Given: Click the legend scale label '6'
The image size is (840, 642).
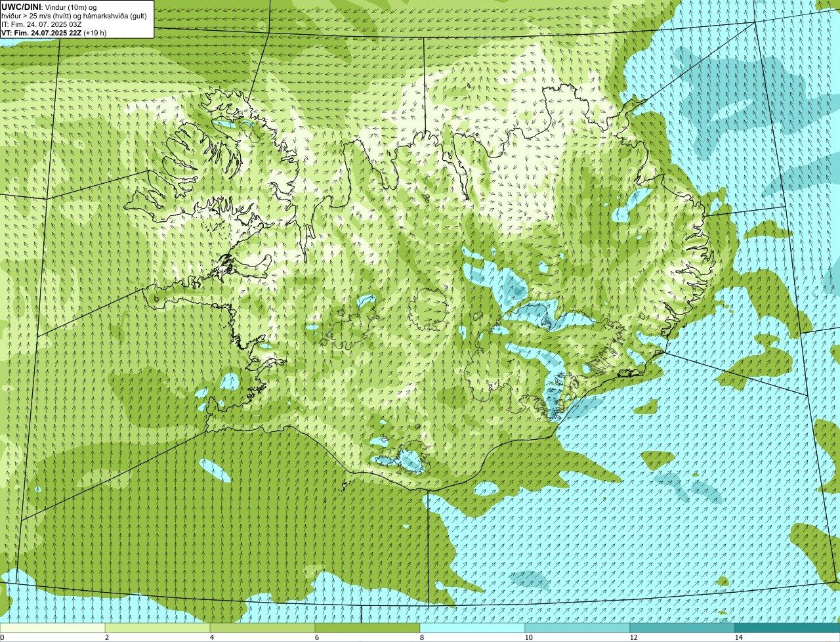Looking at the screenshot, I should [x=316, y=637].
